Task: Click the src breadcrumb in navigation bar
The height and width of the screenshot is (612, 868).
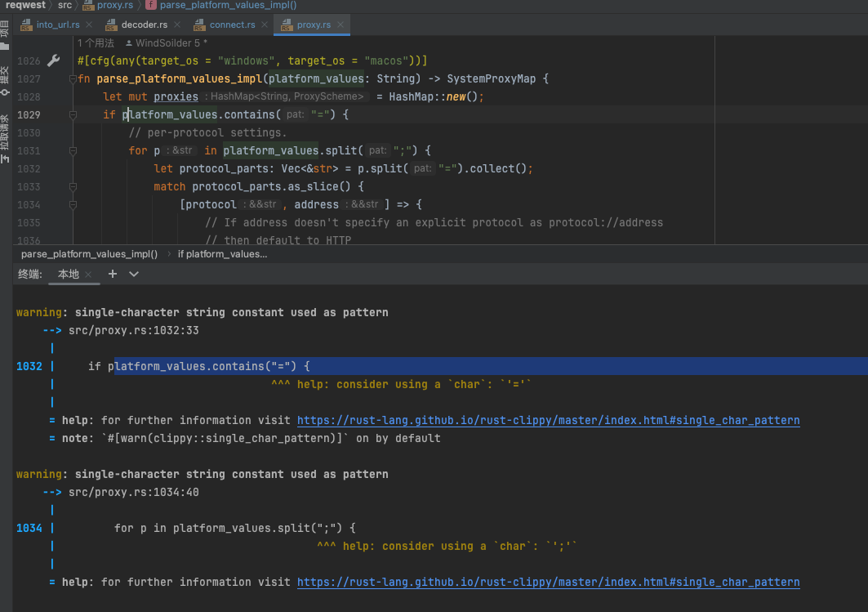Action: [x=65, y=5]
